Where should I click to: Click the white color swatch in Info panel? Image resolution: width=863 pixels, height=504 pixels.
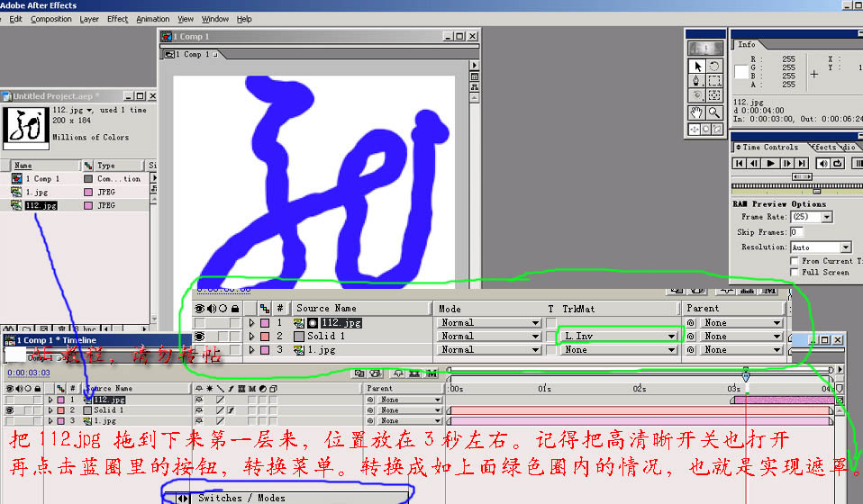(741, 72)
